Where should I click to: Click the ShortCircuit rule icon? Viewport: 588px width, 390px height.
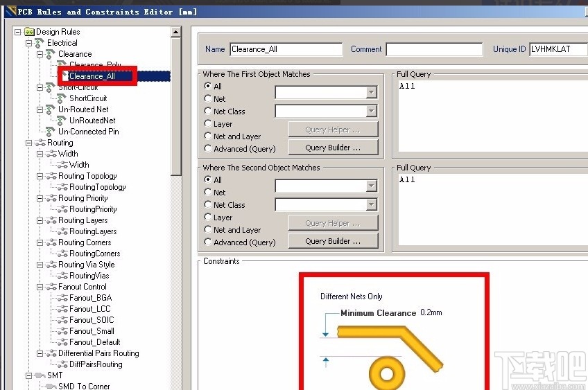(x=62, y=98)
